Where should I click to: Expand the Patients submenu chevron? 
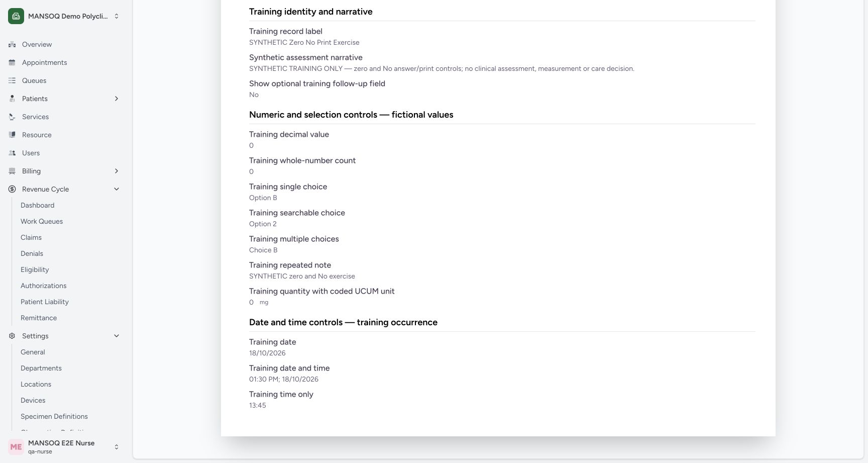pos(117,99)
